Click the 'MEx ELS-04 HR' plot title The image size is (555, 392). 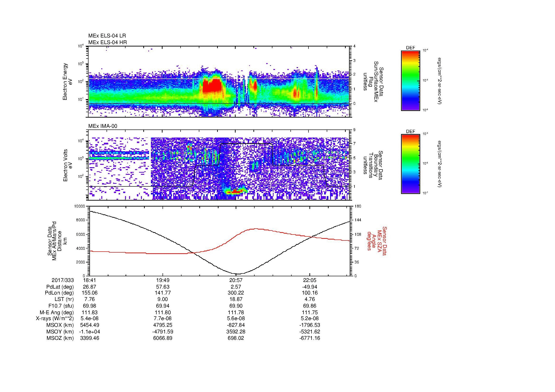click(x=107, y=42)
